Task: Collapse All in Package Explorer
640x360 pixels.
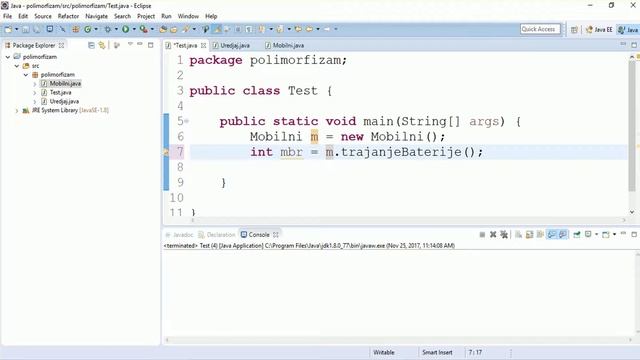Action: [x=91, y=45]
